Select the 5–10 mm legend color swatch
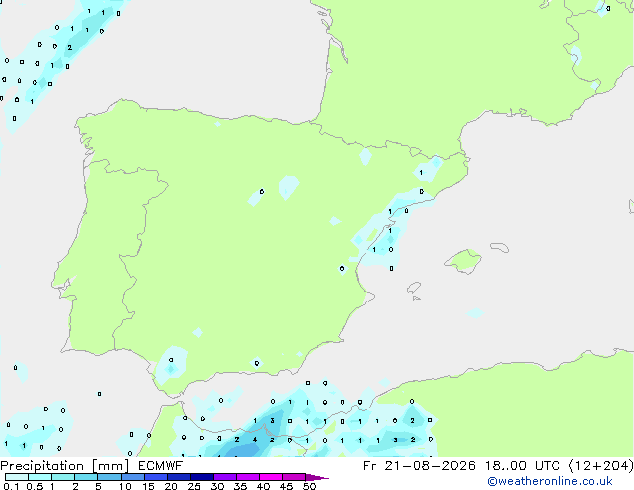 click(x=110, y=477)
